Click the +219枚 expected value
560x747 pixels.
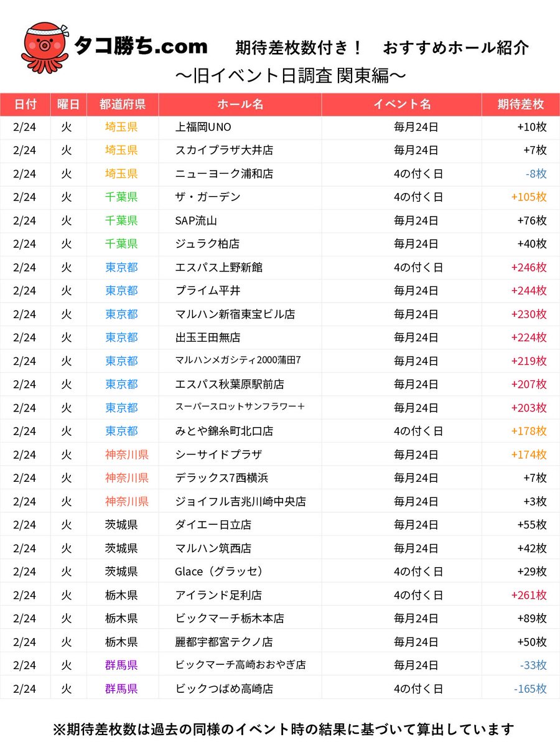tap(529, 361)
